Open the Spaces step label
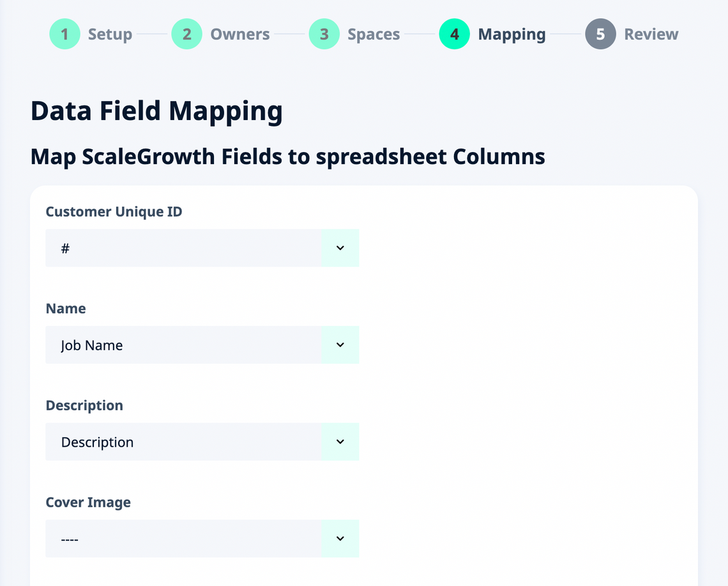The image size is (728, 586). point(374,34)
